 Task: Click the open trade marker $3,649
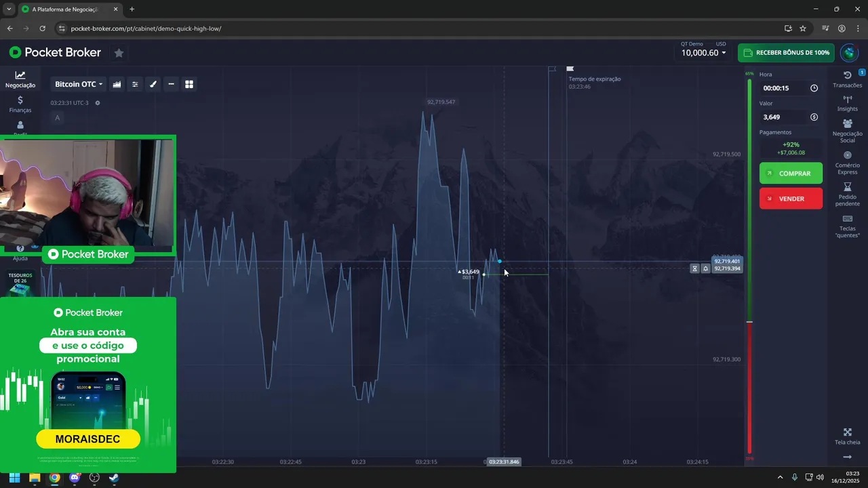pos(469,272)
